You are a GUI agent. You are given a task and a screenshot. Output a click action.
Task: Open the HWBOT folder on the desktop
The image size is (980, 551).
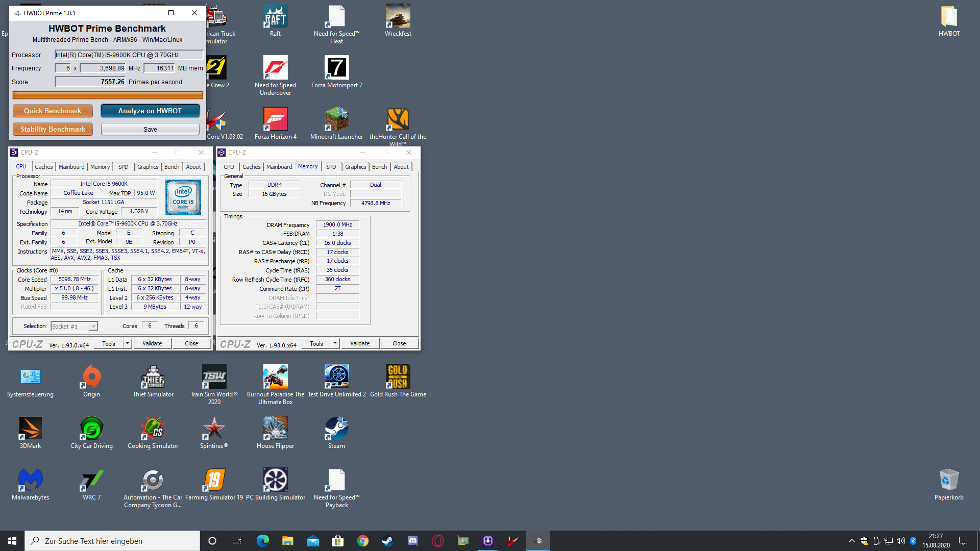click(x=949, y=20)
